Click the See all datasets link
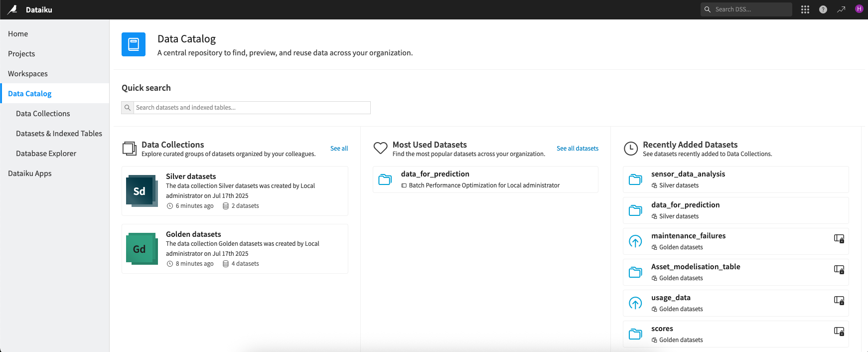Screen dimensions: 868x352 click(x=578, y=149)
